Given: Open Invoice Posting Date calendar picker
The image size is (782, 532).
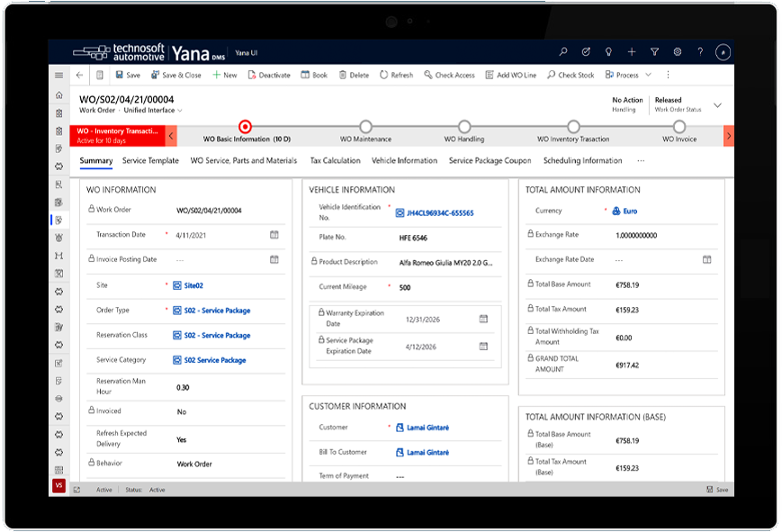Looking at the screenshot, I should point(274,259).
